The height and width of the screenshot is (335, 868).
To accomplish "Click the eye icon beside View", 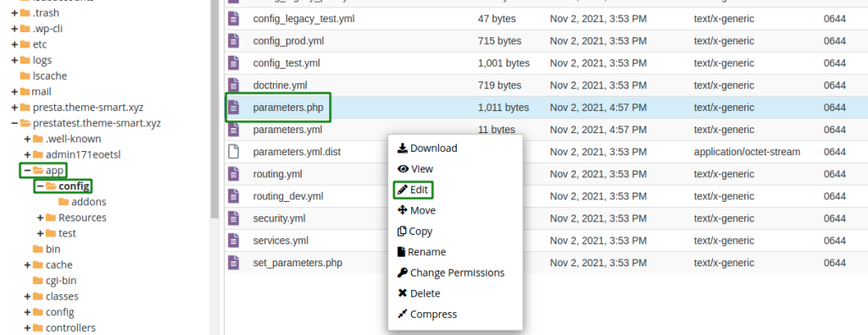I will coord(403,169).
